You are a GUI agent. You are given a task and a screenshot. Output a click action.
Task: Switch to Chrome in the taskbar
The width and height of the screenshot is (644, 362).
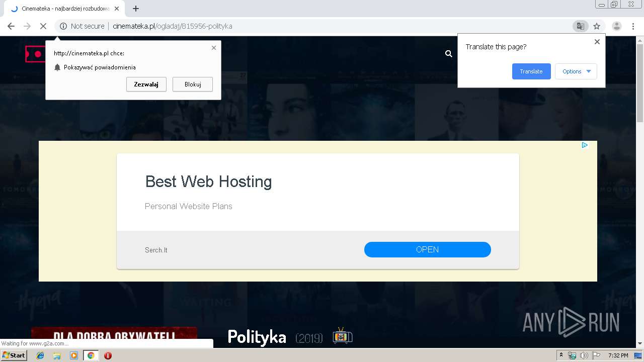point(91,355)
